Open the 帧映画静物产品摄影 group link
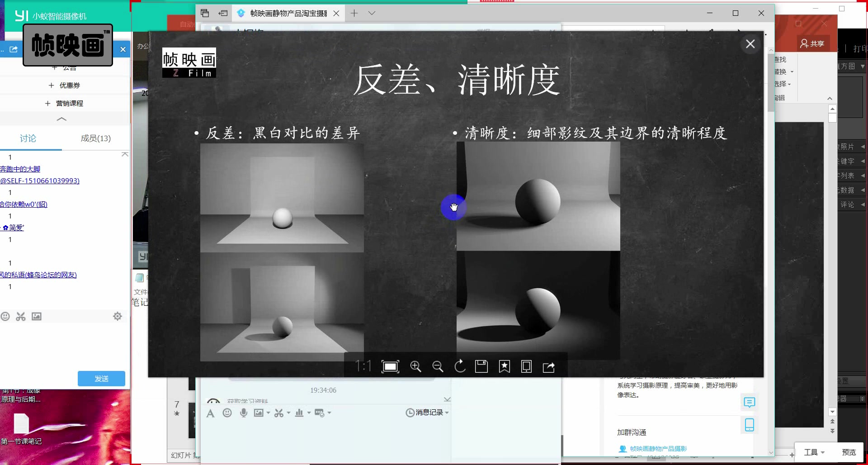Screen dimensions: 868x465 (658, 449)
